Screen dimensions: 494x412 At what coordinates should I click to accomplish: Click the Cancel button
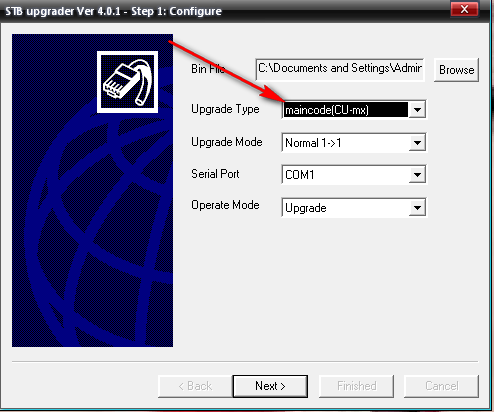(x=441, y=386)
